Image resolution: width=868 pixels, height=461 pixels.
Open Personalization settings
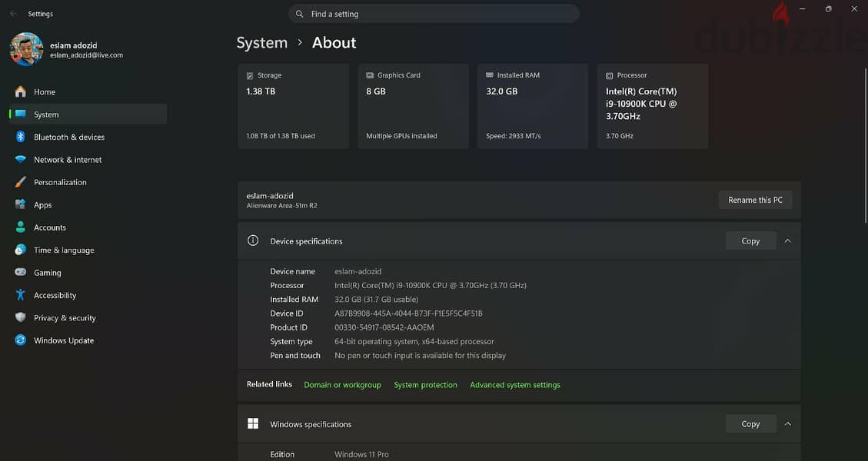pos(88,182)
